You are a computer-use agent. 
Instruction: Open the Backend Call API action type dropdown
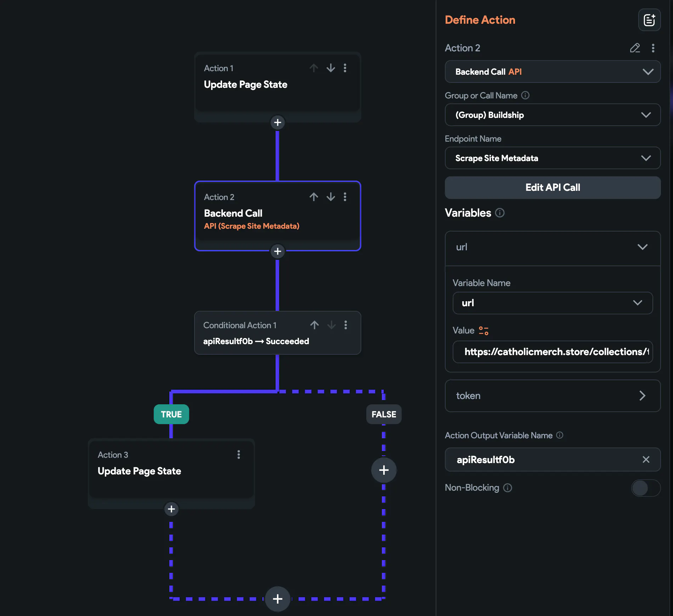(x=553, y=72)
